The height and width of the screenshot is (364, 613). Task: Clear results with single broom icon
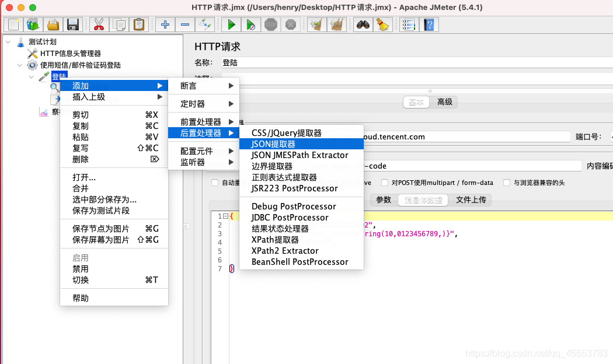[316, 24]
